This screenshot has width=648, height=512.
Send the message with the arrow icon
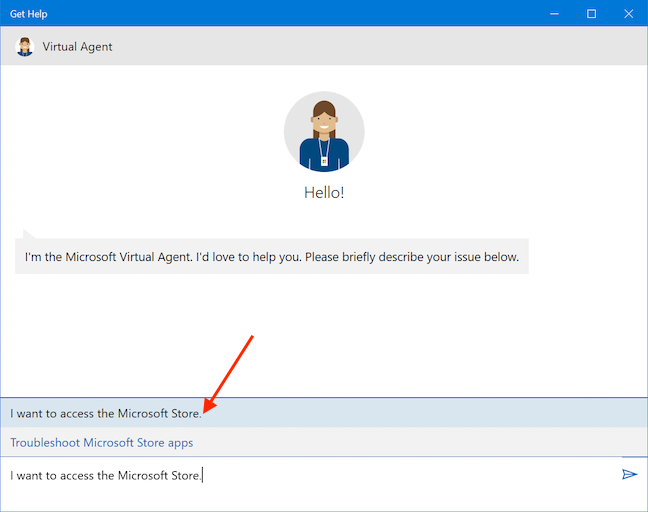coord(629,474)
